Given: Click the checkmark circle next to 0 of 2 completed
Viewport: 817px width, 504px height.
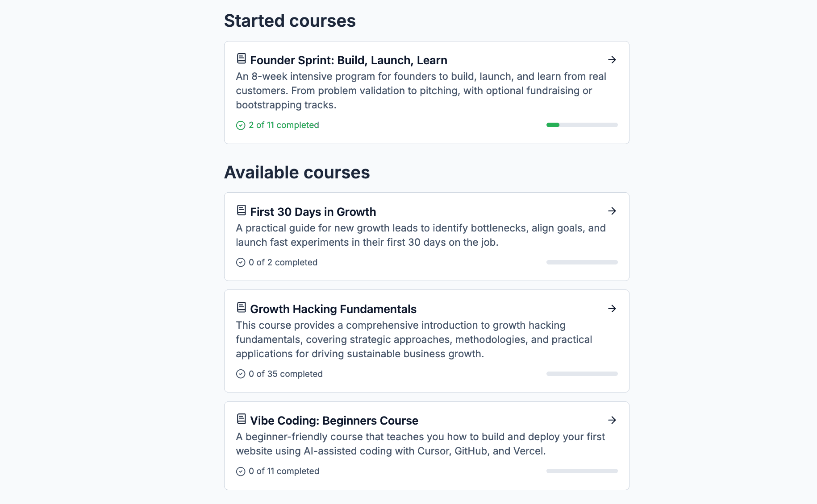Looking at the screenshot, I should click(x=240, y=262).
